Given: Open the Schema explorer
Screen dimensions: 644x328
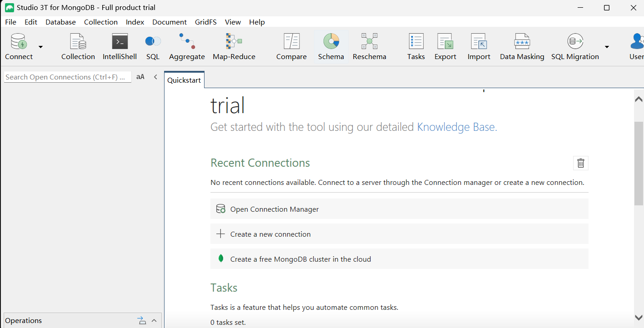Looking at the screenshot, I should pyautogui.click(x=331, y=47).
